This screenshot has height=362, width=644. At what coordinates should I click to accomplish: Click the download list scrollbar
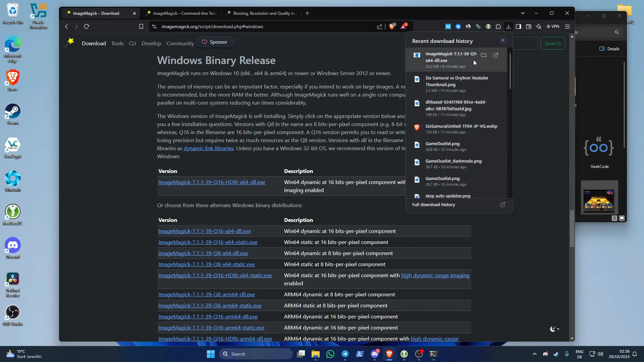(510, 71)
